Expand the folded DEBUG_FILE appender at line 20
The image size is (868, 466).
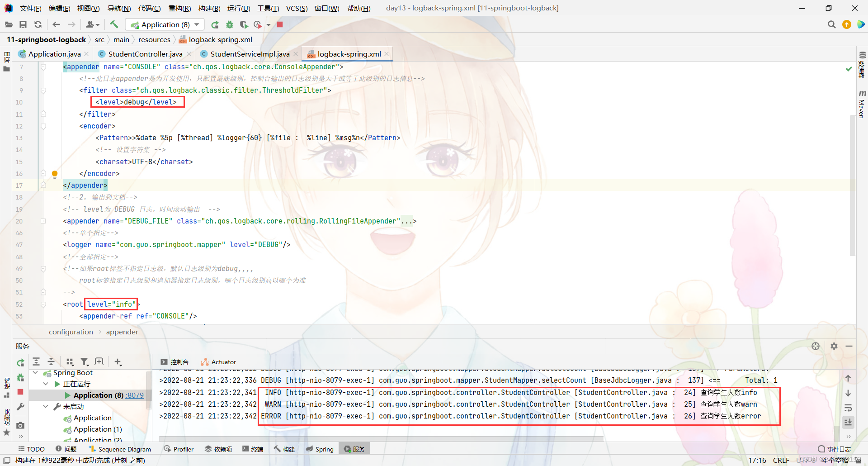[43, 221]
